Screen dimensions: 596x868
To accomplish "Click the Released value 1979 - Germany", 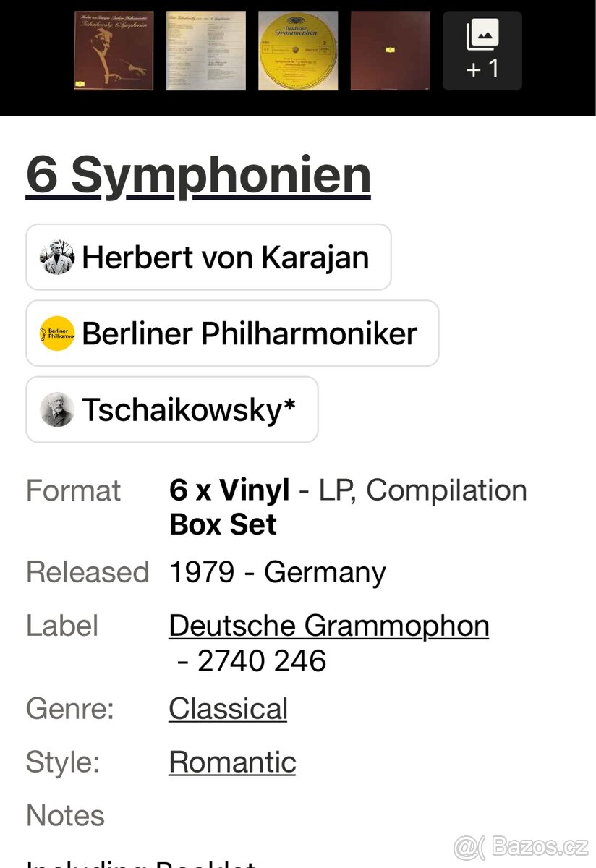I will point(277,571).
